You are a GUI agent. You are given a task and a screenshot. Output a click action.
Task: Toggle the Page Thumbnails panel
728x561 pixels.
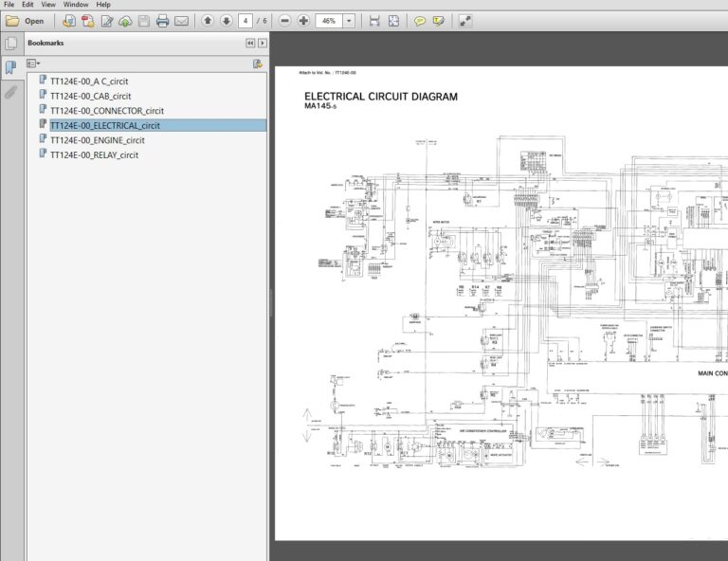(10, 44)
